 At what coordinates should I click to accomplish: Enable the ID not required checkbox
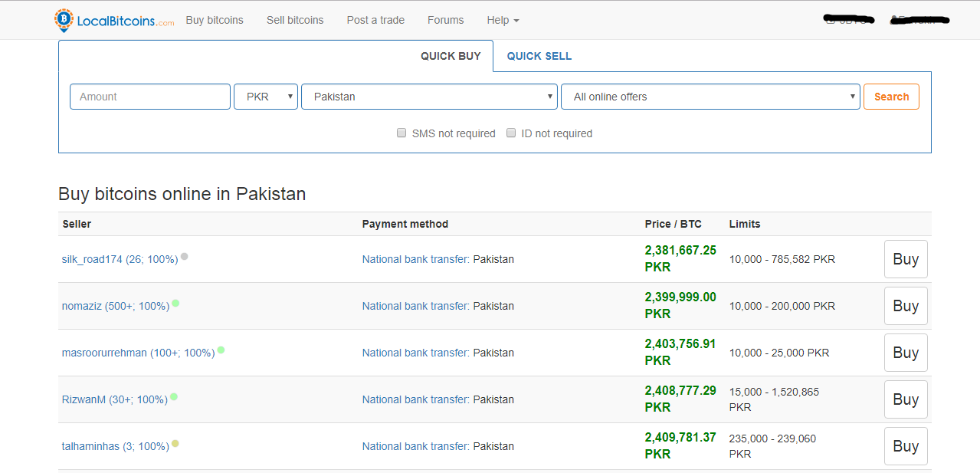pyautogui.click(x=511, y=133)
